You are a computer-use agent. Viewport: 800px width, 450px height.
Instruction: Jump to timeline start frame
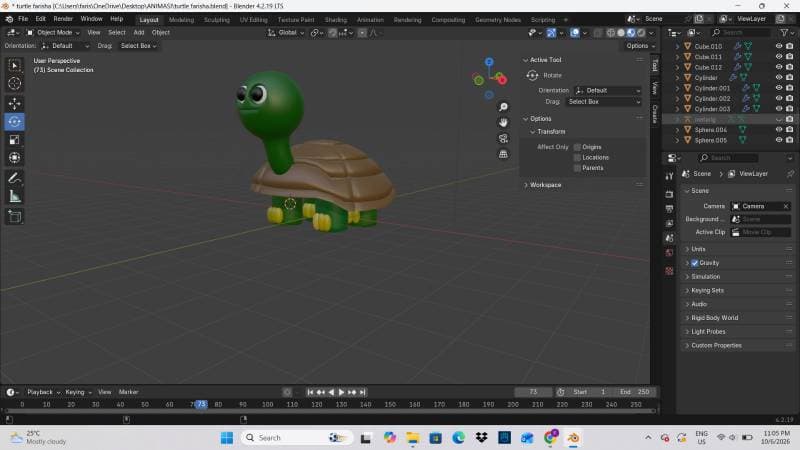pos(310,392)
